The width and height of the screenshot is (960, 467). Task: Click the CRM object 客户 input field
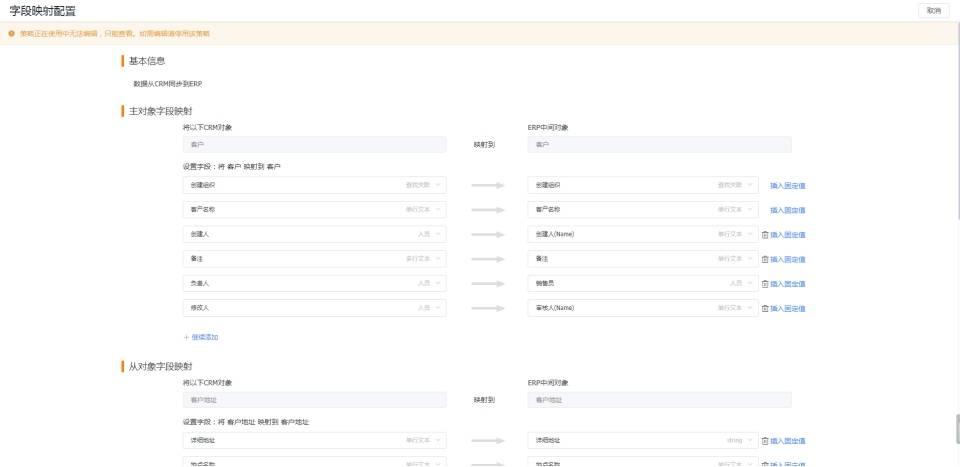tap(314, 144)
